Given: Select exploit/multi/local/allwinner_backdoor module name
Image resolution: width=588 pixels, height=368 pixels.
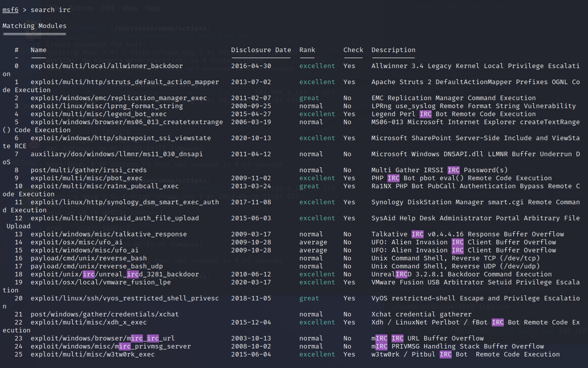Looking at the screenshot, I should click(x=106, y=66).
